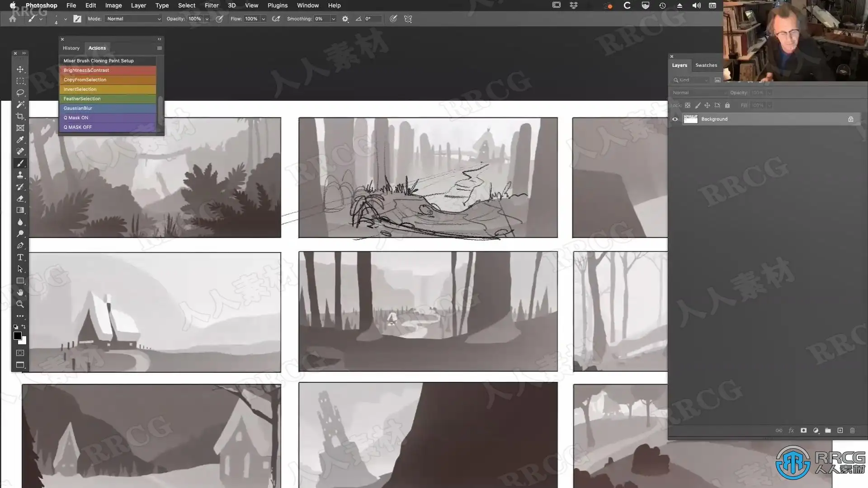Image resolution: width=868 pixels, height=488 pixels.
Task: Toggle pressure for opacity button
Action: [x=219, y=19]
